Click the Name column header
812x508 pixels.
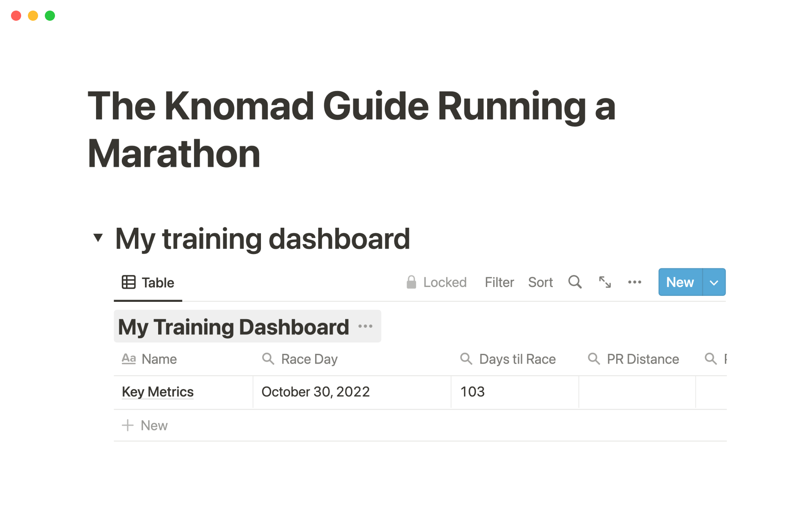[x=159, y=359]
